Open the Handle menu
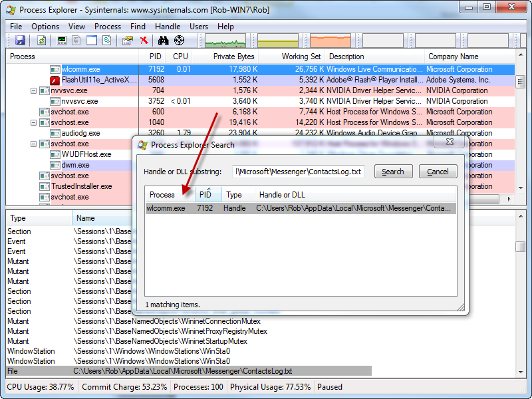532x399 pixels. (x=168, y=27)
